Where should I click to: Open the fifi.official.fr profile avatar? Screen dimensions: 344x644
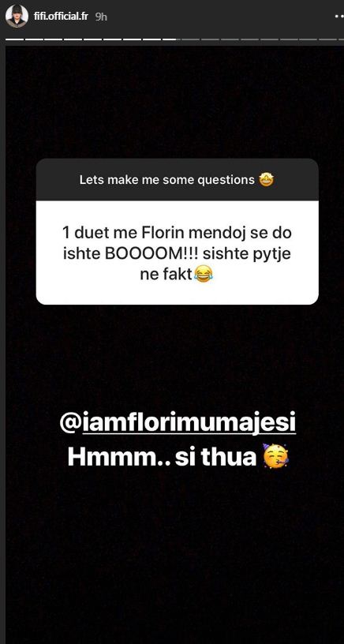tap(17, 17)
